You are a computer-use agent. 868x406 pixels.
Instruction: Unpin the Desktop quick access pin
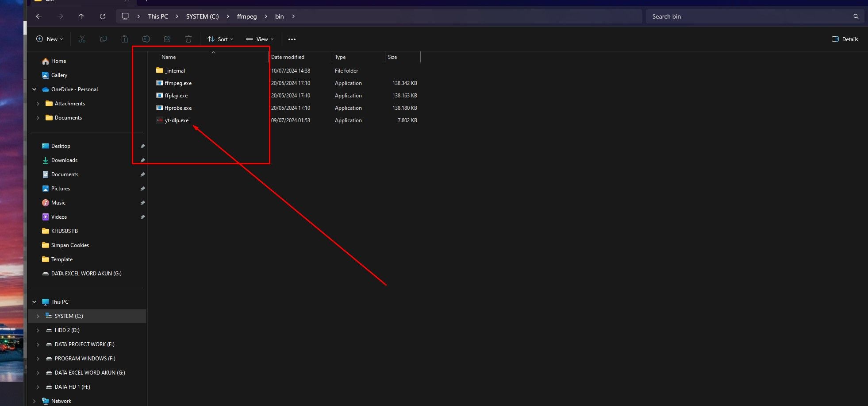142,146
